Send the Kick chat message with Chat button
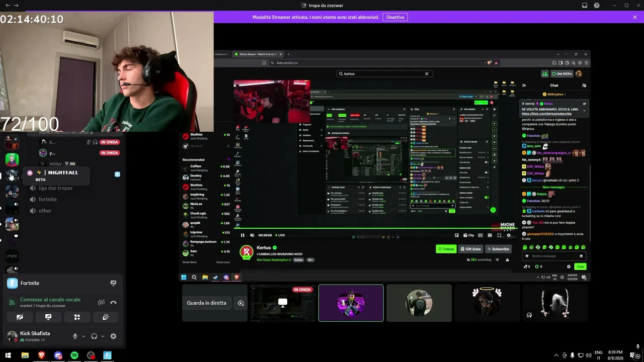 [580, 266]
